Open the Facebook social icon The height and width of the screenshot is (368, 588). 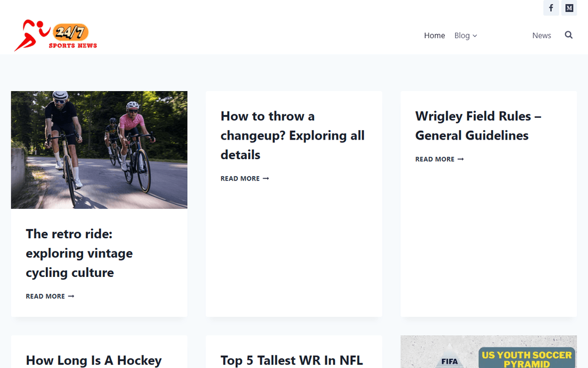pos(551,8)
